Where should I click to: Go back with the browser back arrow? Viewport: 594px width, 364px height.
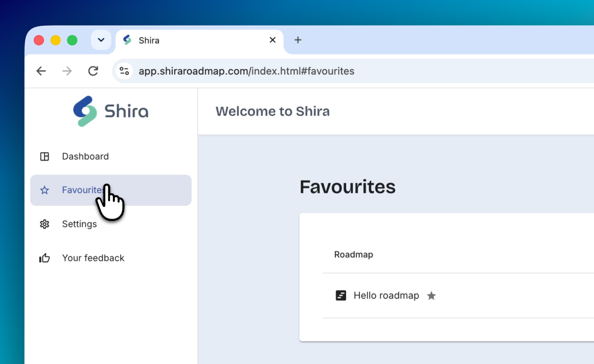[41, 71]
